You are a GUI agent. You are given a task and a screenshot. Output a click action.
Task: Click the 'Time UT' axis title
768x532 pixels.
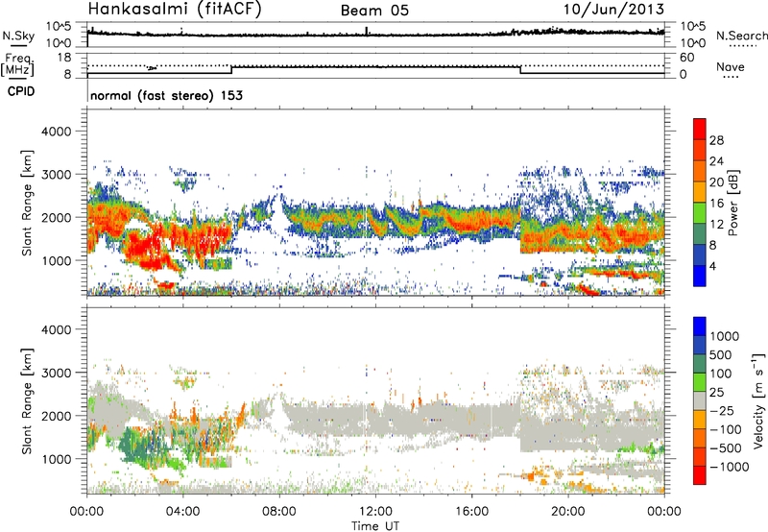[375, 526]
